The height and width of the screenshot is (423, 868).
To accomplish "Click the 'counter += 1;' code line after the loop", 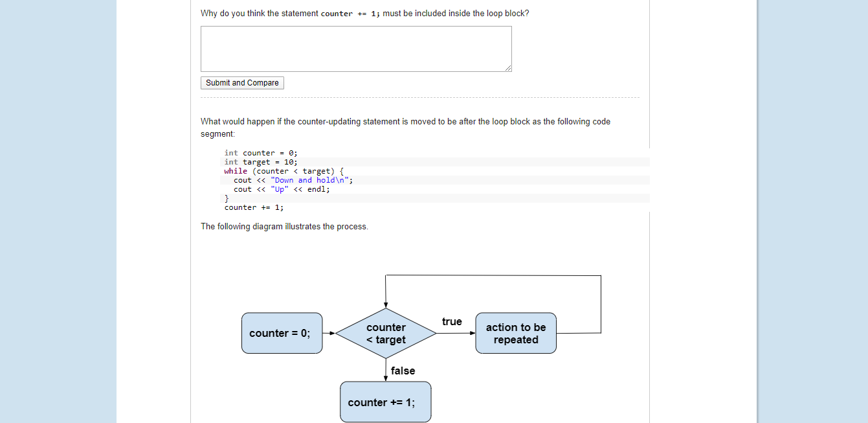I will point(254,207).
